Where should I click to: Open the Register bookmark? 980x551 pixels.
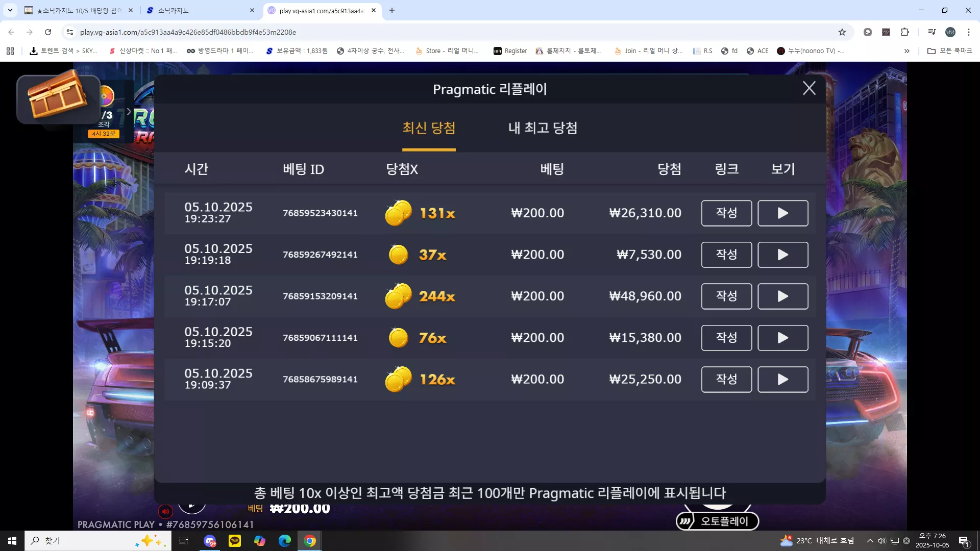(x=510, y=51)
